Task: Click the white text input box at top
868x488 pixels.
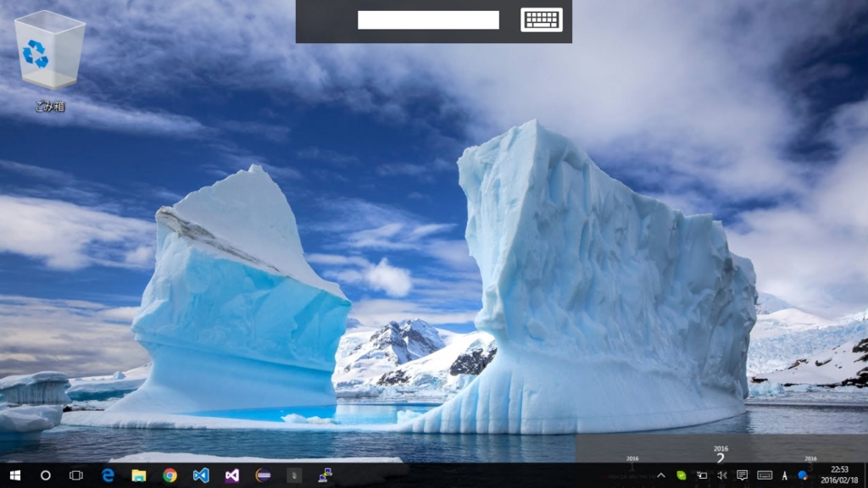Action: point(428,20)
